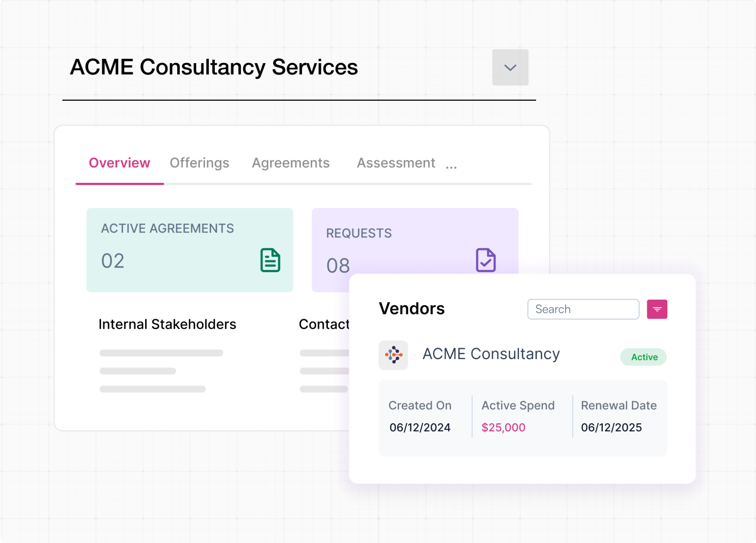Select the $25,000 Active Spend value
756x543 pixels.
click(x=503, y=427)
